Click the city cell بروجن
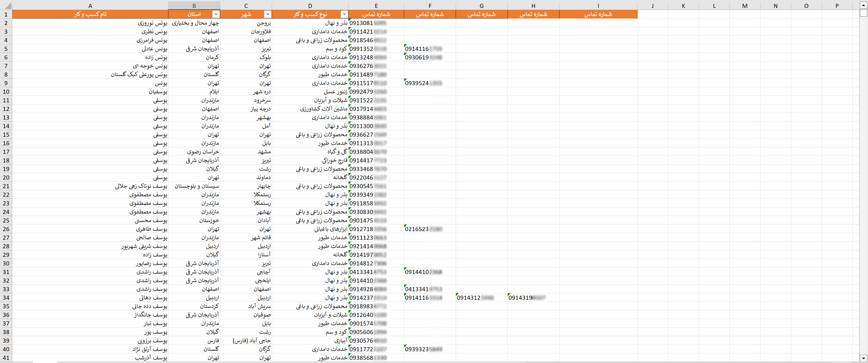Viewport: 868px width, 363px height. coord(246,23)
